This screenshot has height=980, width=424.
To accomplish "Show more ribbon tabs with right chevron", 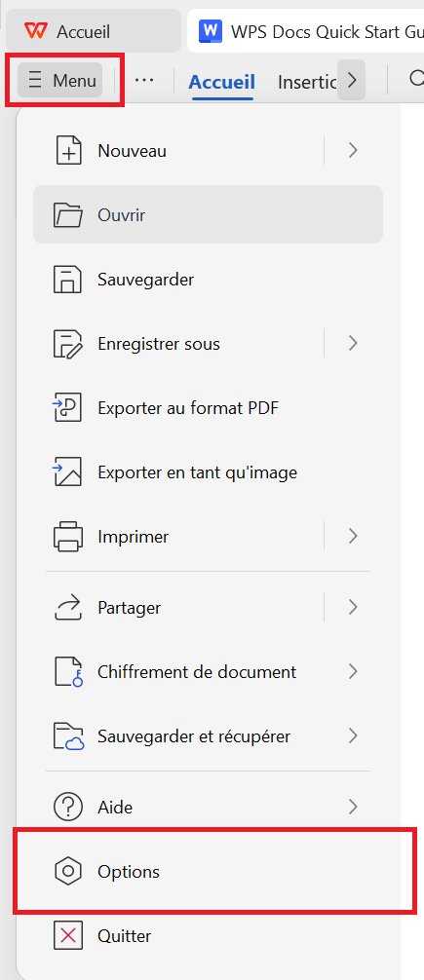I will coord(352,80).
